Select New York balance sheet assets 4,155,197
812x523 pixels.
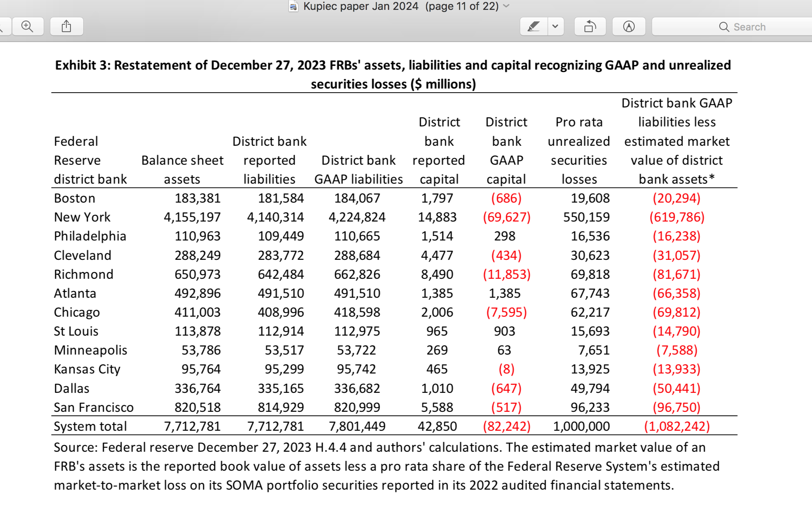click(192, 217)
